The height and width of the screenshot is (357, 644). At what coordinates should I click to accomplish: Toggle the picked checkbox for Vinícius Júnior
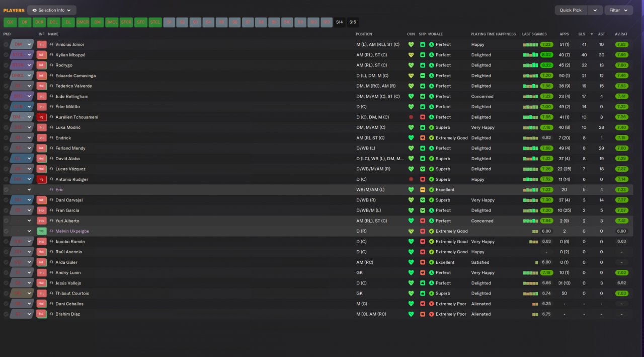(x=6, y=44)
